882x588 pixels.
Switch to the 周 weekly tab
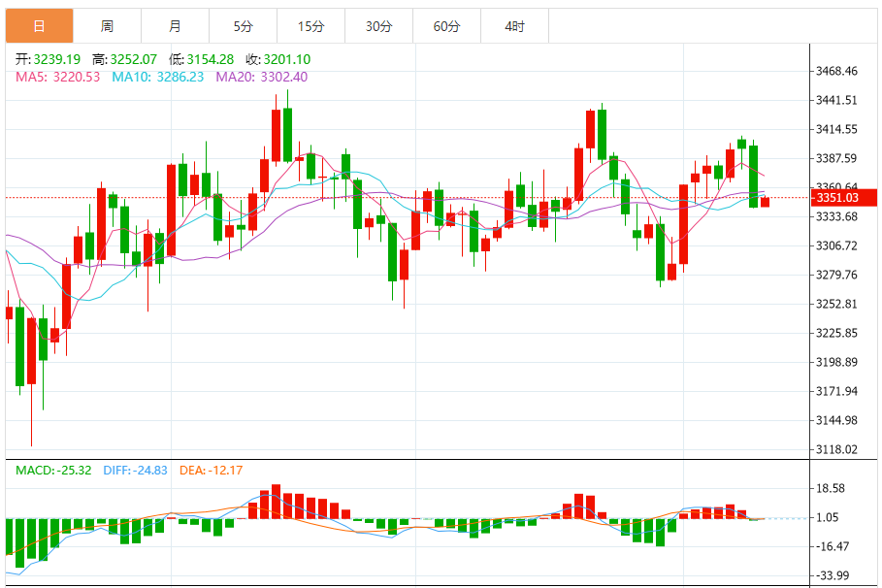tap(108, 26)
